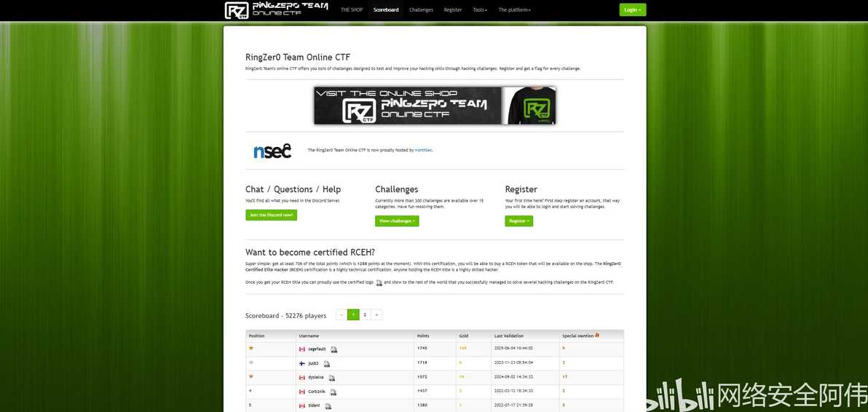Click the RCEH badge next to sagefault
Image resolution: width=868 pixels, height=412 pixels.
tap(334, 349)
